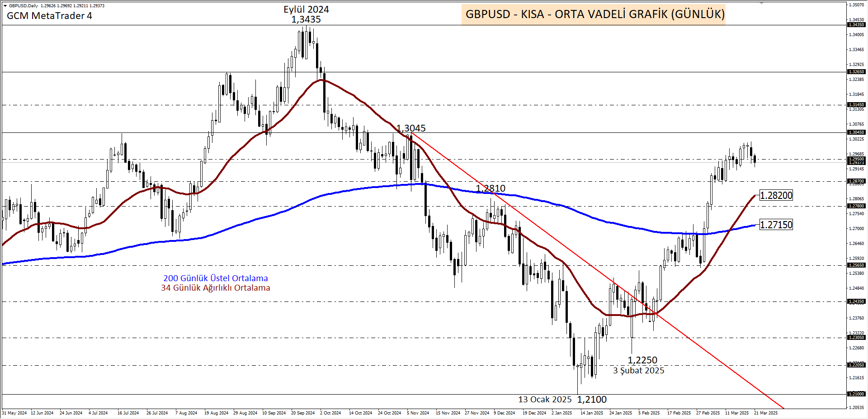The image size is (868, 419).
Task: Click the '14 Oct 2024' date on time axis
Action: pos(361,413)
